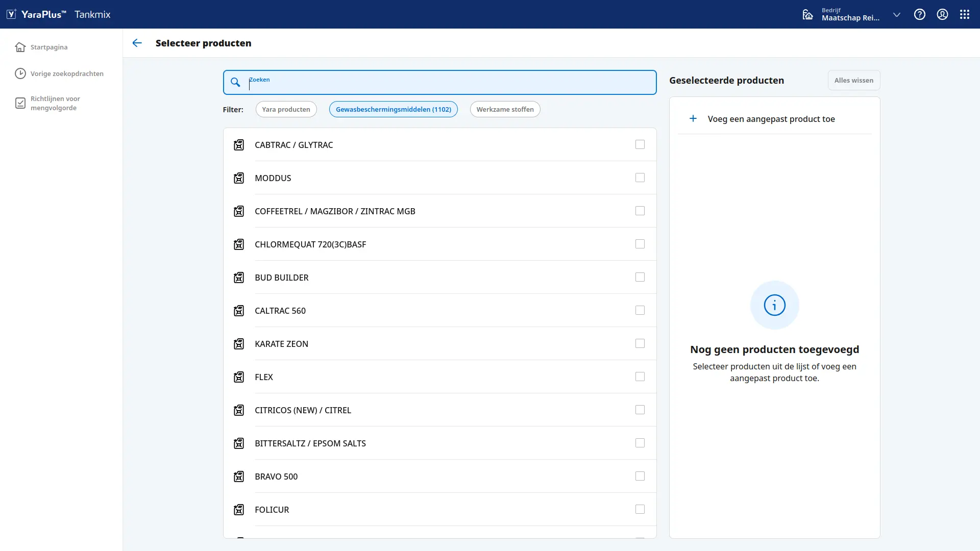Click the BRAVO 500 product name
This screenshot has height=551, width=980.
[x=276, y=477]
